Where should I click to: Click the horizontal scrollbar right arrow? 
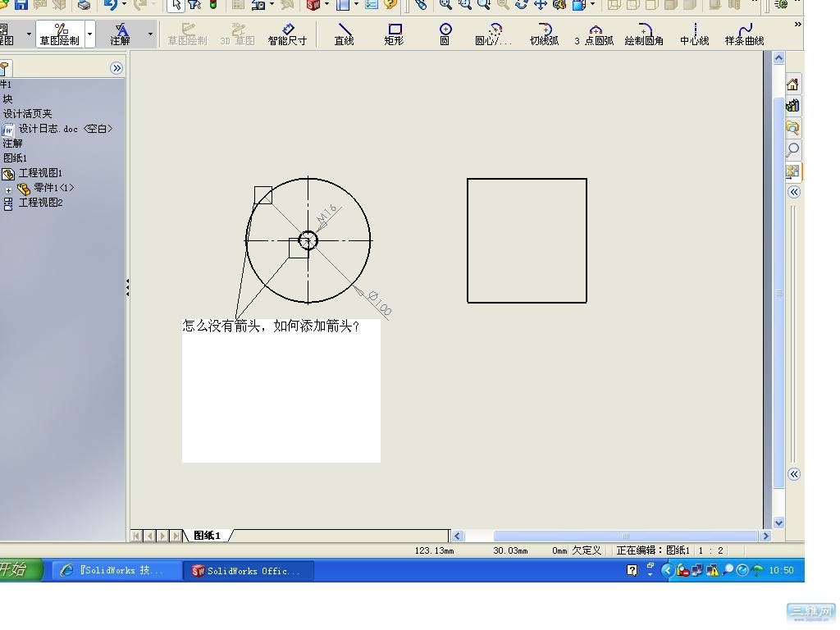coord(765,536)
